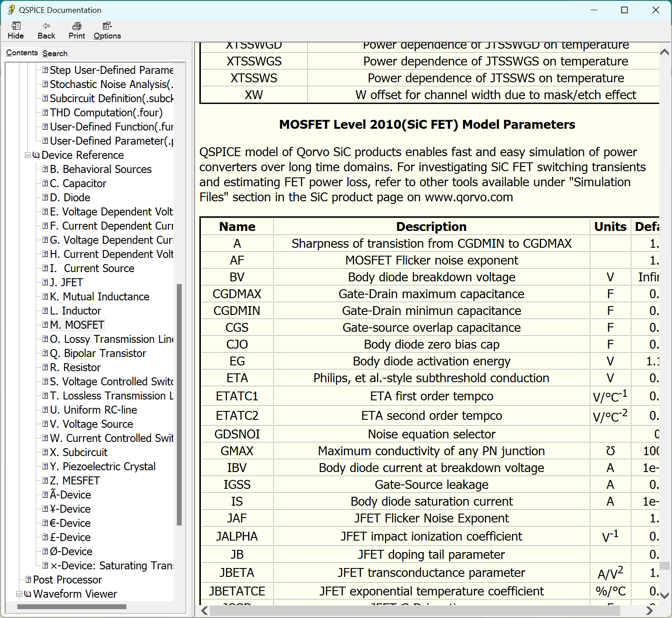Screen dimensions: 672x618
Task: Select S. Voltage Controlled Switch topic
Action: pyautogui.click(x=111, y=382)
